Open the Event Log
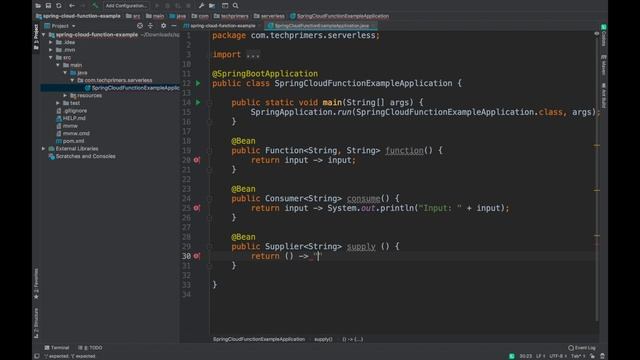 click(582, 348)
